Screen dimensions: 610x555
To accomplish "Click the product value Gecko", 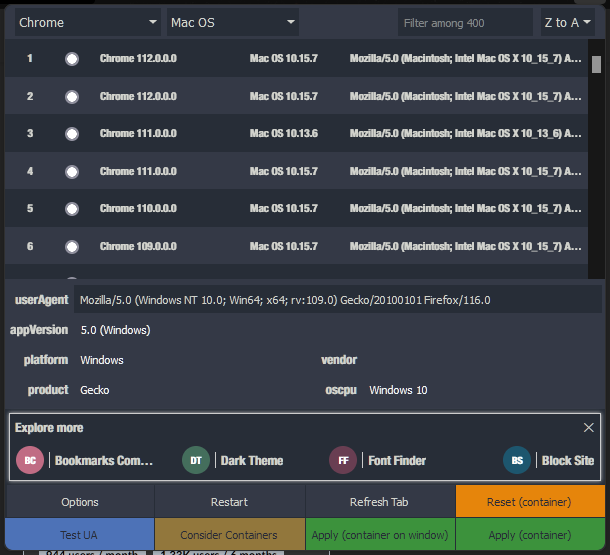I will coord(95,390).
